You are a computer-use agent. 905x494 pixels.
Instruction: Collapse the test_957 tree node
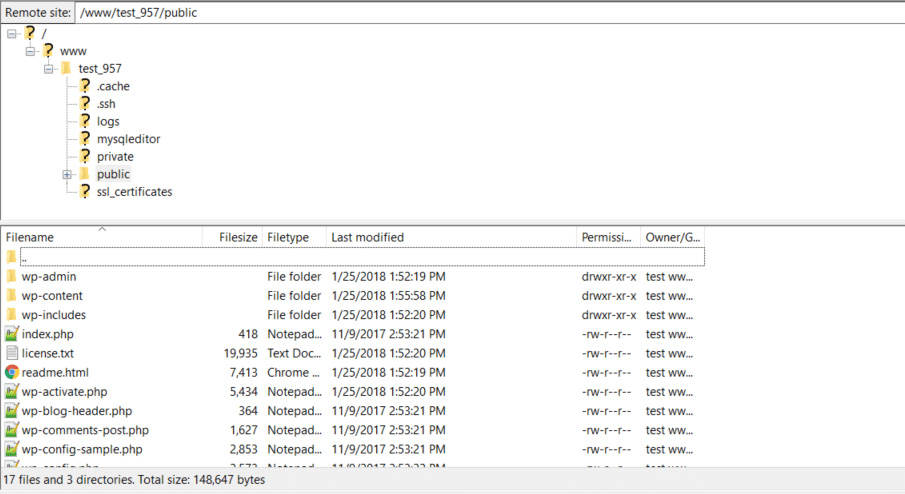[x=48, y=69]
